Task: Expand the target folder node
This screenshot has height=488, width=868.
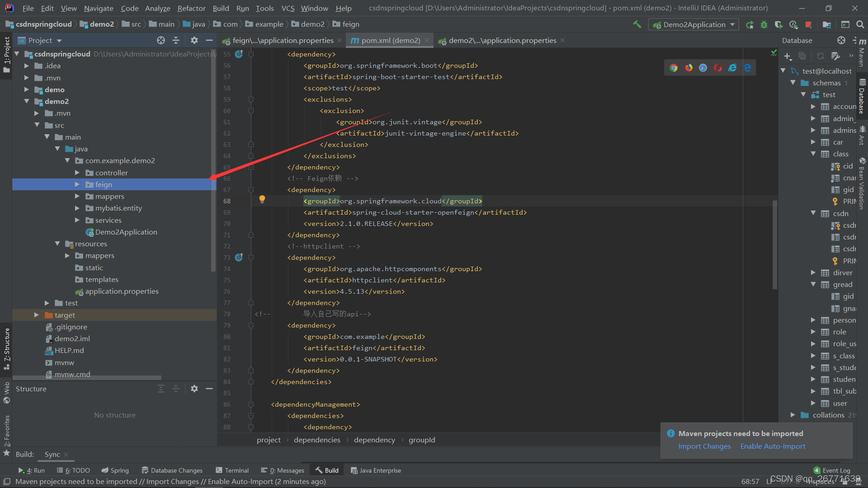Action: [x=37, y=315]
